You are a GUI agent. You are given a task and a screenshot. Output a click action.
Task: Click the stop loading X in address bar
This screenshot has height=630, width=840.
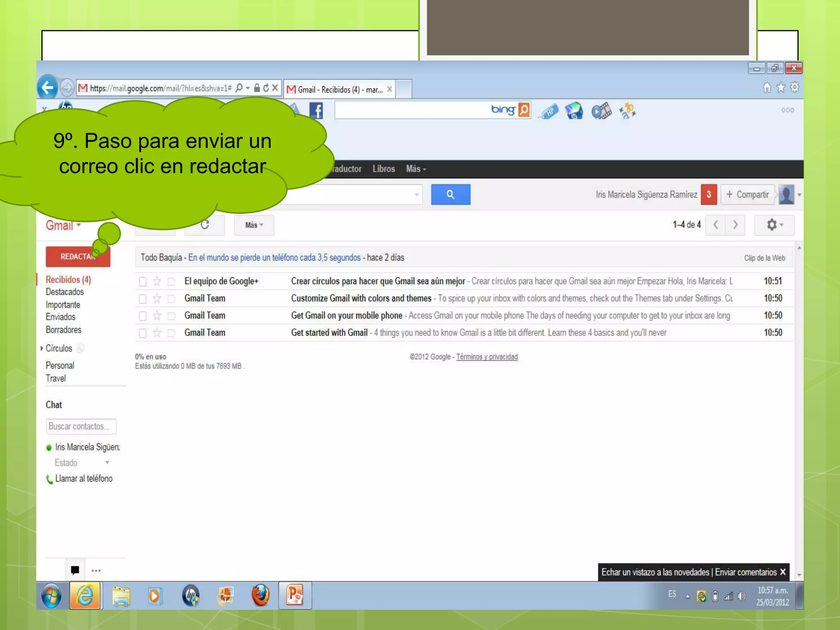pyautogui.click(x=275, y=88)
